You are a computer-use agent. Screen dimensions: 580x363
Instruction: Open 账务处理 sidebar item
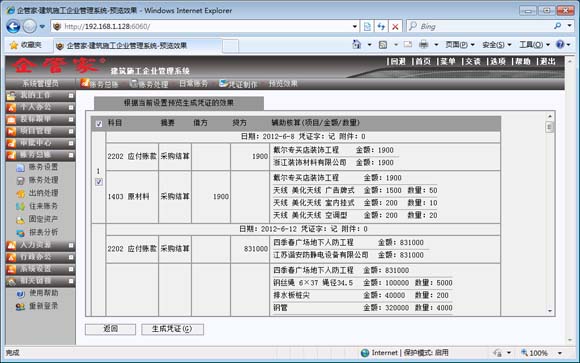(x=37, y=180)
